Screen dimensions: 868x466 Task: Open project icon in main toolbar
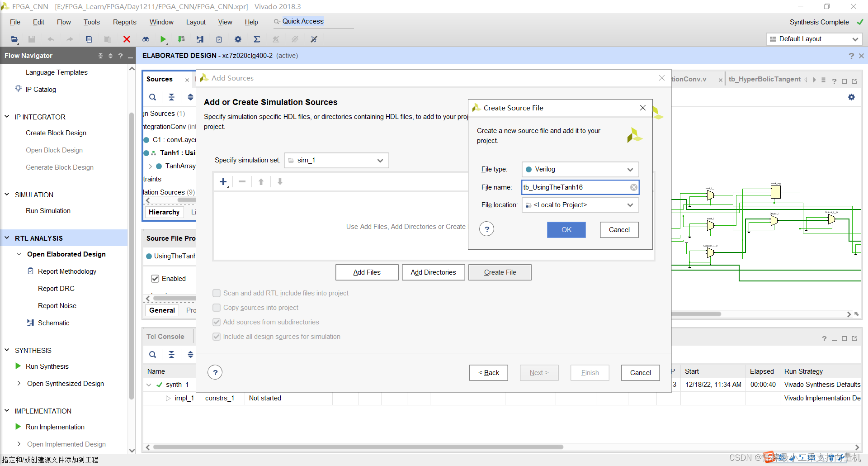click(x=14, y=39)
